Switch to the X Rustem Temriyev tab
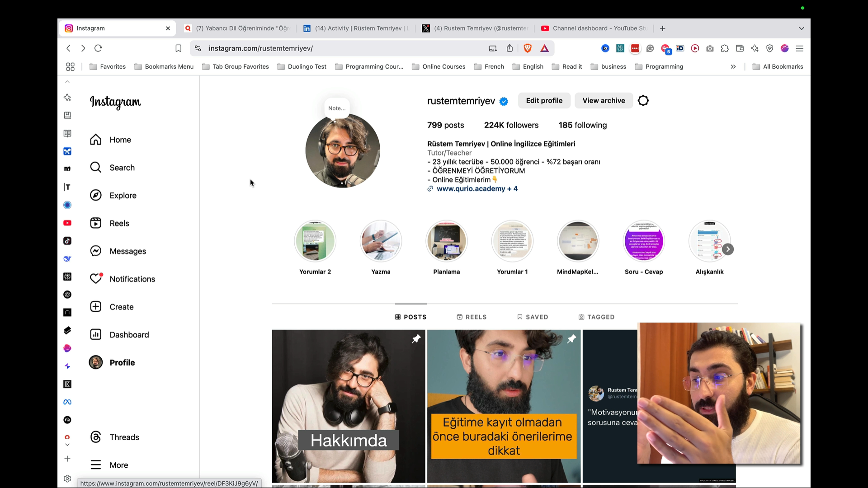This screenshot has width=868, height=488. pos(476,28)
